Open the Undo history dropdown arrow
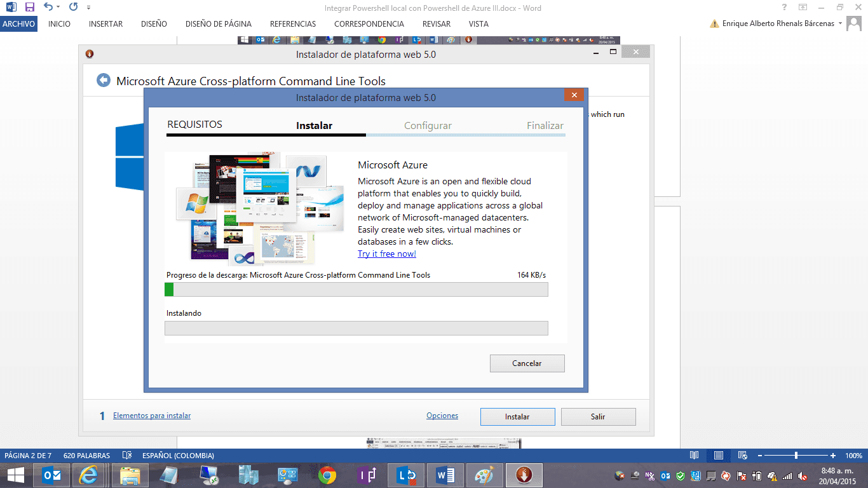 [58, 7]
